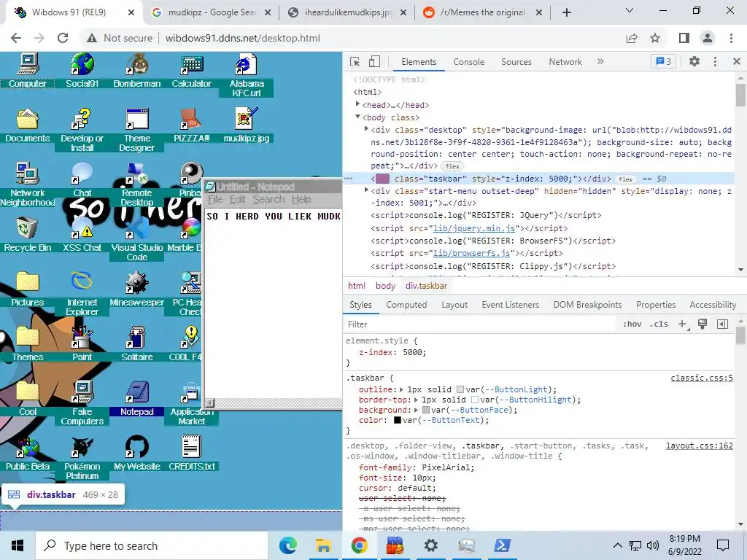Screen dimensions: 747x560
Task: Launch the Minesweeper icon
Action: tap(136, 289)
